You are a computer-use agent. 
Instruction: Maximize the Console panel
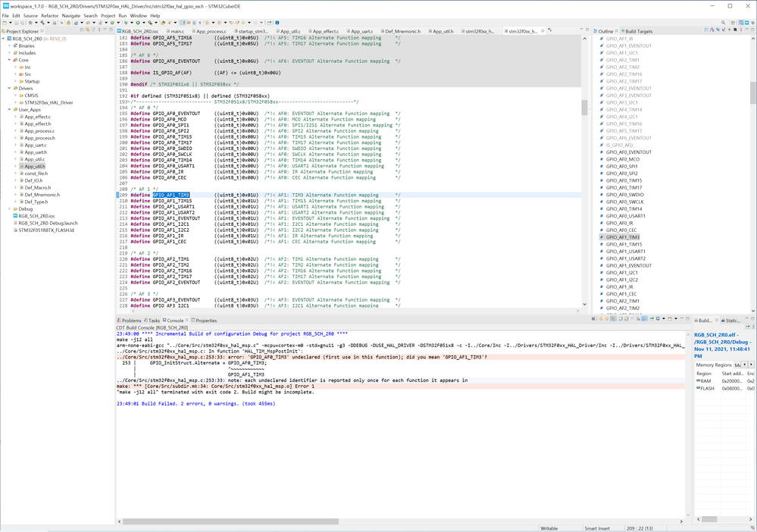(x=687, y=319)
